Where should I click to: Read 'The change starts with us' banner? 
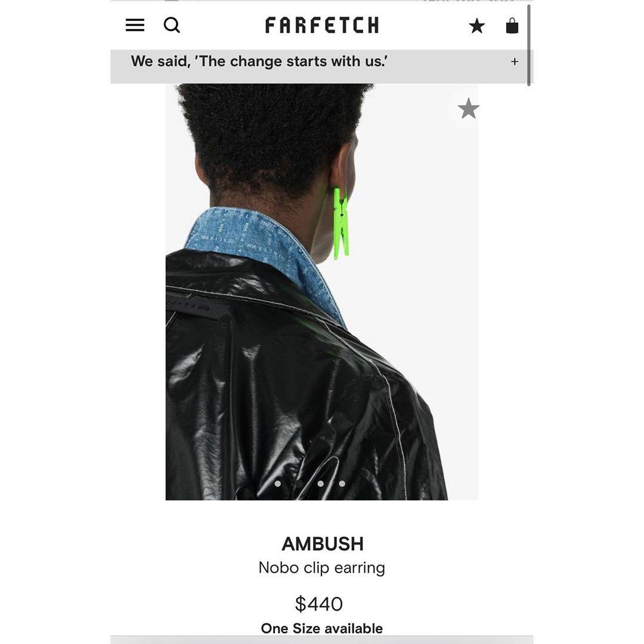coord(259,61)
